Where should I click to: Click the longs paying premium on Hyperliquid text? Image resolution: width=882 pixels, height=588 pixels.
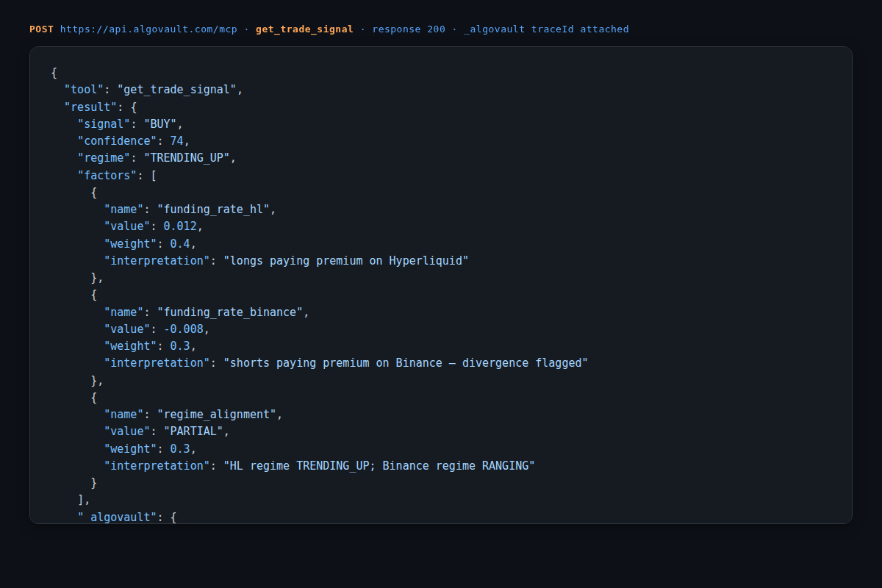point(346,260)
